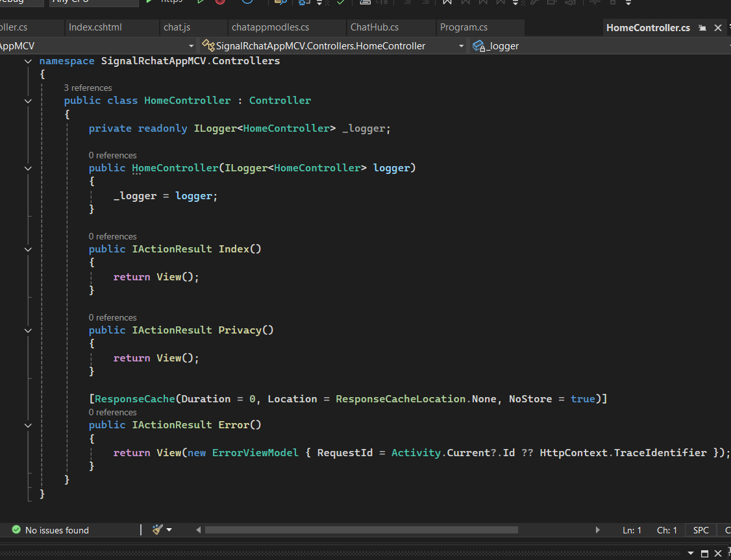This screenshot has width=731, height=560.
Task: Click the 3 references CodeLens link
Action: pyautogui.click(x=88, y=88)
